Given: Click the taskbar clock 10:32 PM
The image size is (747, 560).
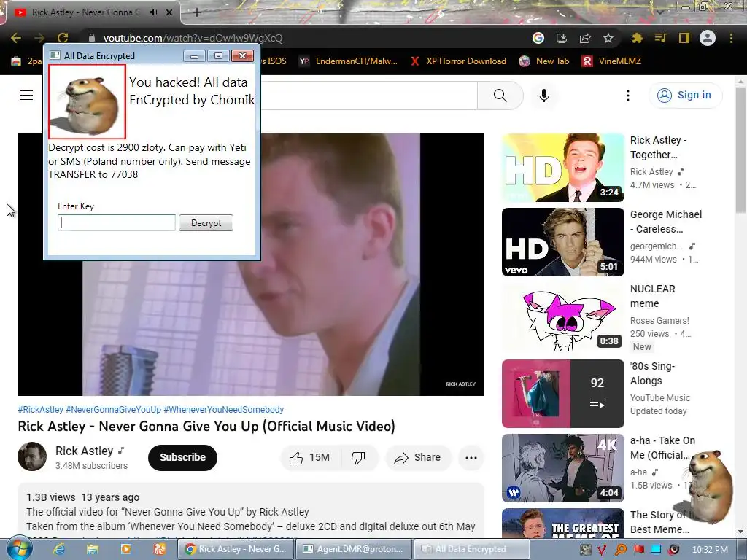Looking at the screenshot, I should 710,550.
